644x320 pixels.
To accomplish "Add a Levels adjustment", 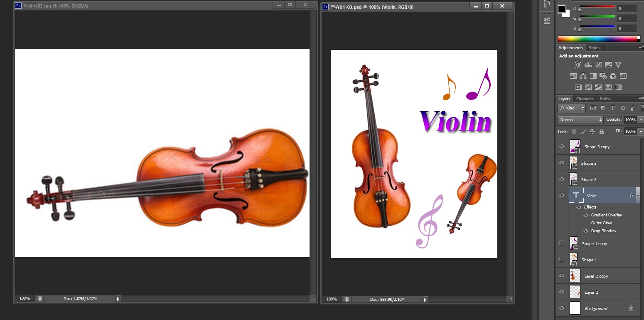I will pyautogui.click(x=588, y=64).
